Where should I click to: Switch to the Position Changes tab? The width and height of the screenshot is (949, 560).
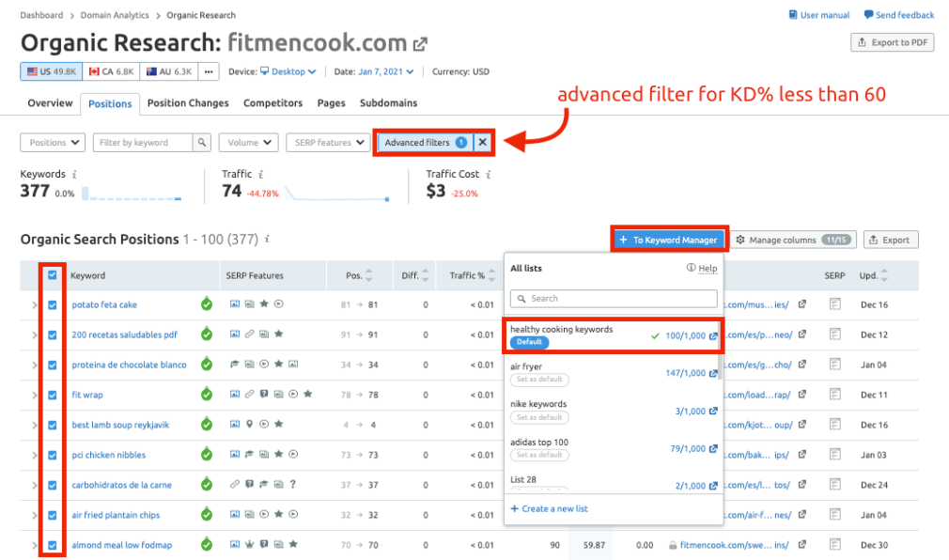188,103
